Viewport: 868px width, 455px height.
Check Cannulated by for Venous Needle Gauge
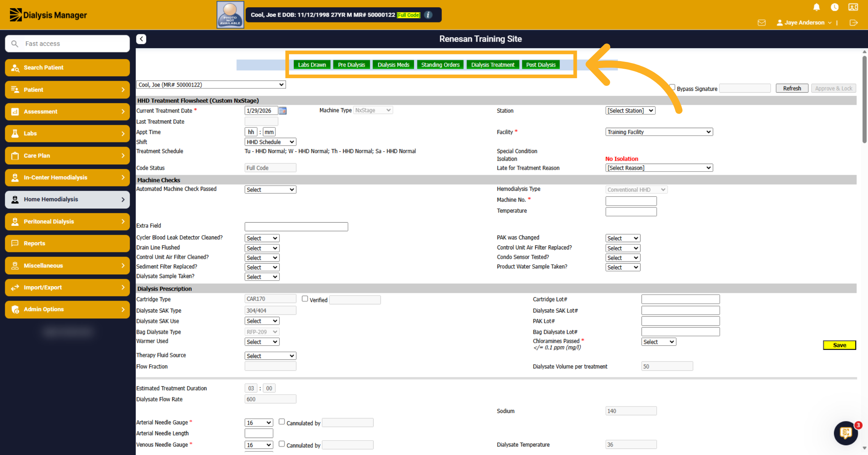coord(282,444)
